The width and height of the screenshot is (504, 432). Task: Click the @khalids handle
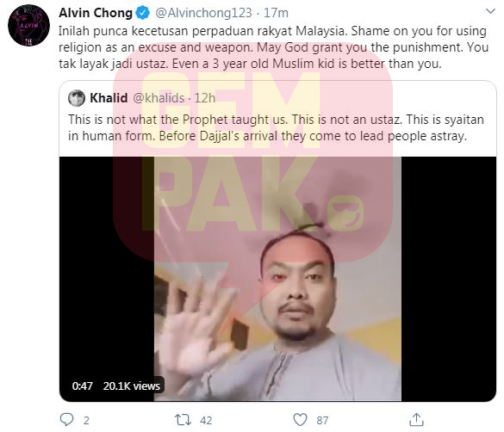[159, 98]
